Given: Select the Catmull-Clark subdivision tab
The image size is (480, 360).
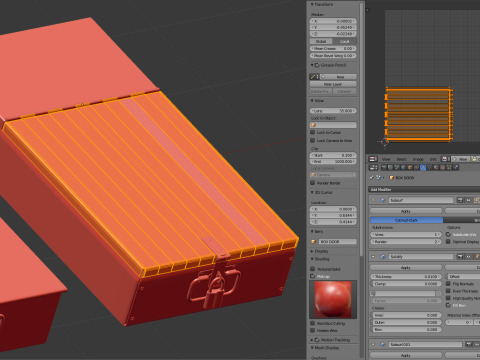Looking at the screenshot, I should pyautogui.click(x=406, y=220).
